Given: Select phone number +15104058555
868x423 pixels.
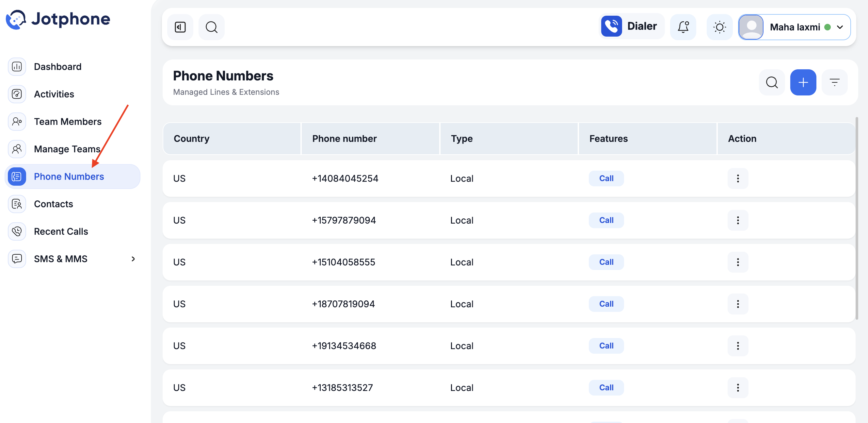Looking at the screenshot, I should pyautogui.click(x=343, y=262).
